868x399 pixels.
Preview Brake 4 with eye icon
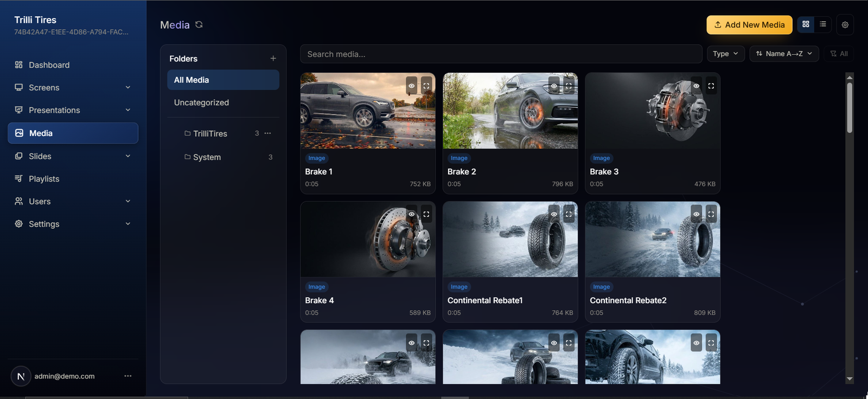pyautogui.click(x=412, y=214)
